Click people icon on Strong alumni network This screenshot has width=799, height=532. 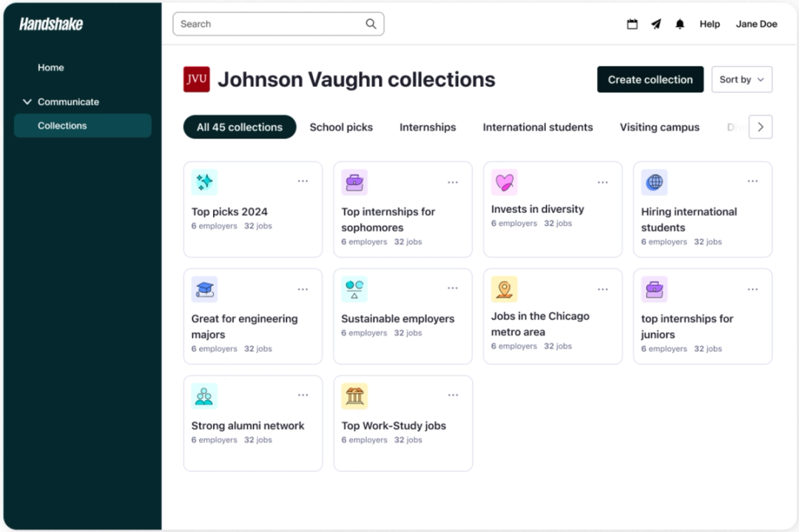204,396
